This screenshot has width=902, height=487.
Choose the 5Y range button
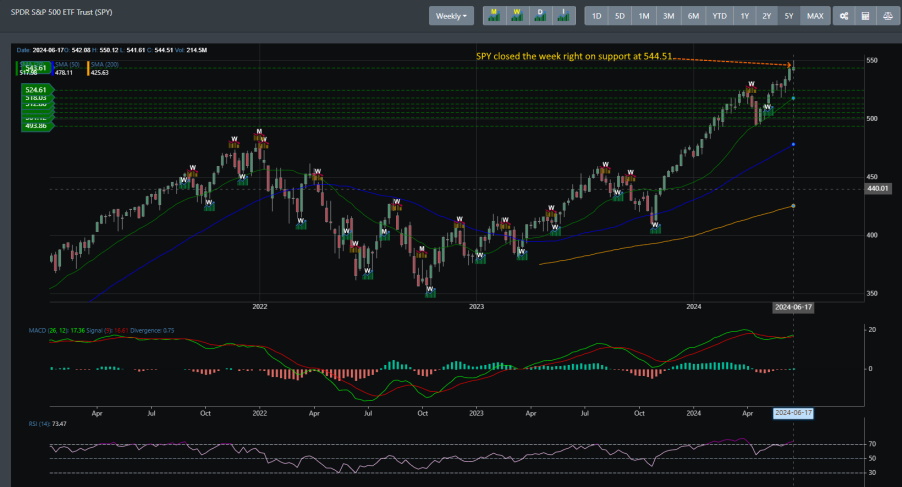pyautogui.click(x=789, y=16)
